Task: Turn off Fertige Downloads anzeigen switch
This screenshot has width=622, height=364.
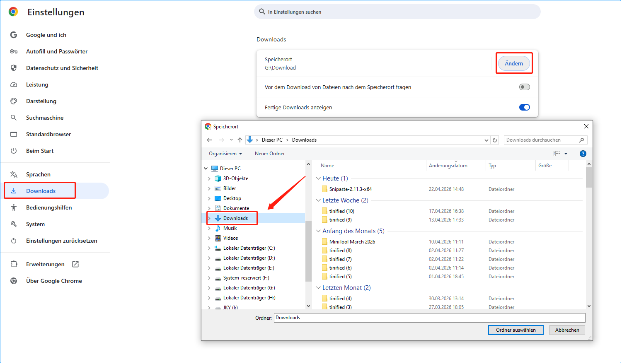Action: pyautogui.click(x=525, y=107)
